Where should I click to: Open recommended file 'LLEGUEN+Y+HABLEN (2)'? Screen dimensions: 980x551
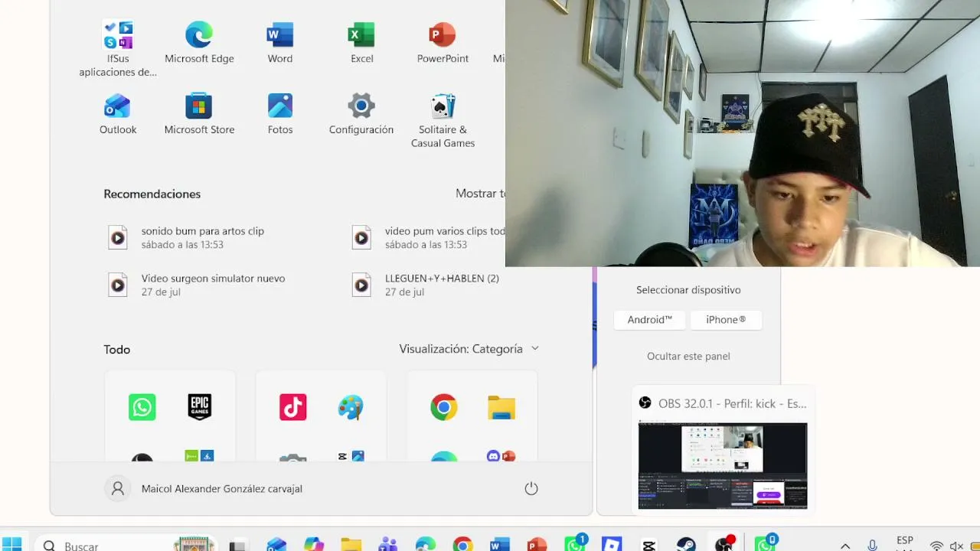[x=427, y=285]
